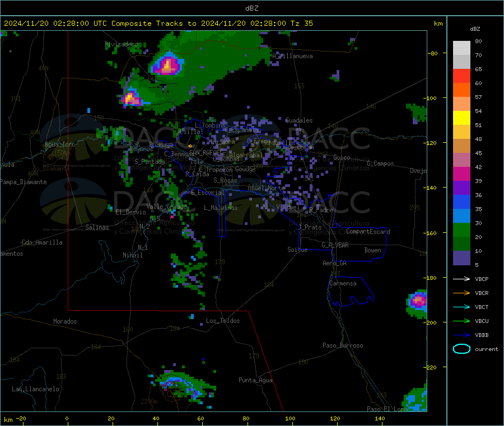This screenshot has height=426, width=504.
Task: Click the 'Salinas' place label
Action: coord(97,227)
